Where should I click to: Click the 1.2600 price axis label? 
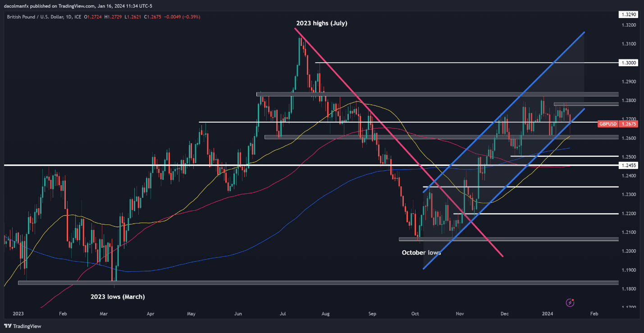tap(628, 138)
